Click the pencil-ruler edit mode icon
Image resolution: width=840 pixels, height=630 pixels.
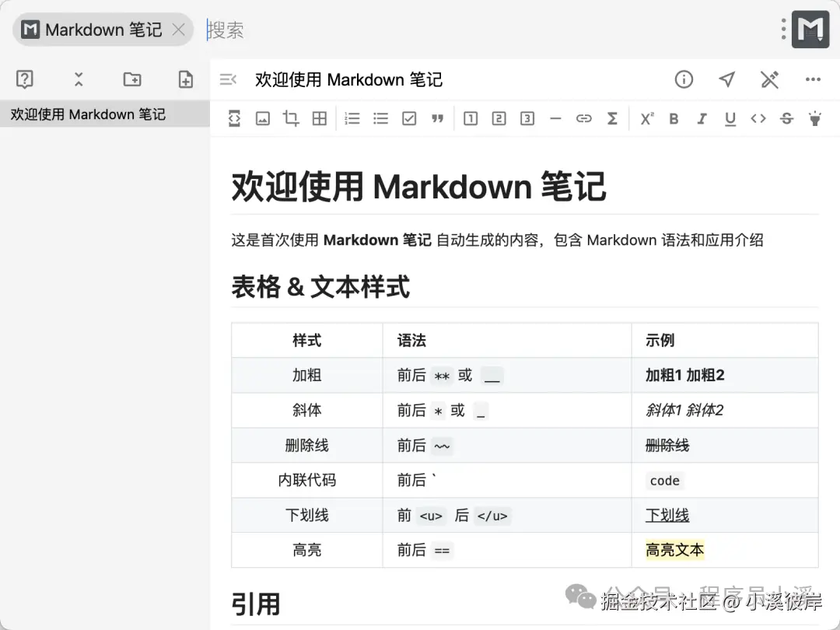(769, 79)
